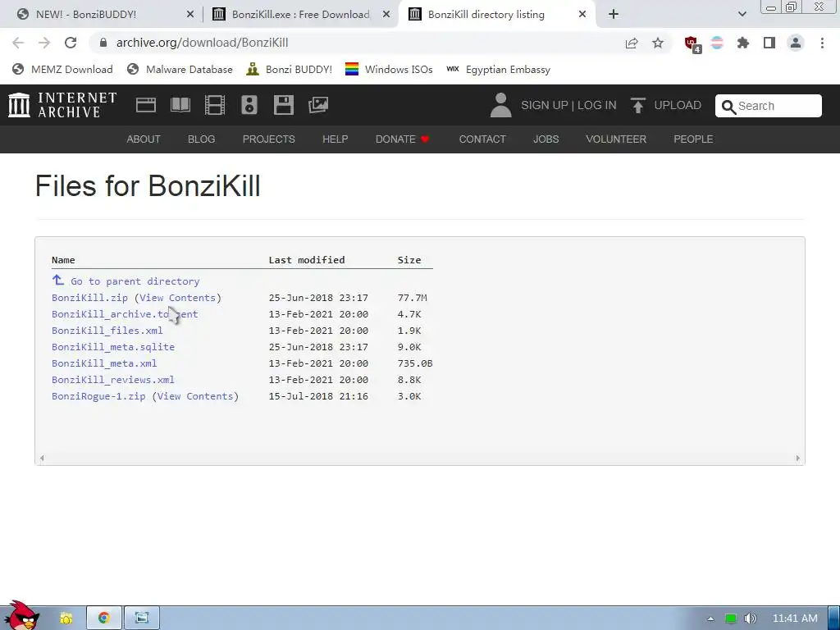Open the tab search dropdown chevron
The image size is (840, 630).
742,15
